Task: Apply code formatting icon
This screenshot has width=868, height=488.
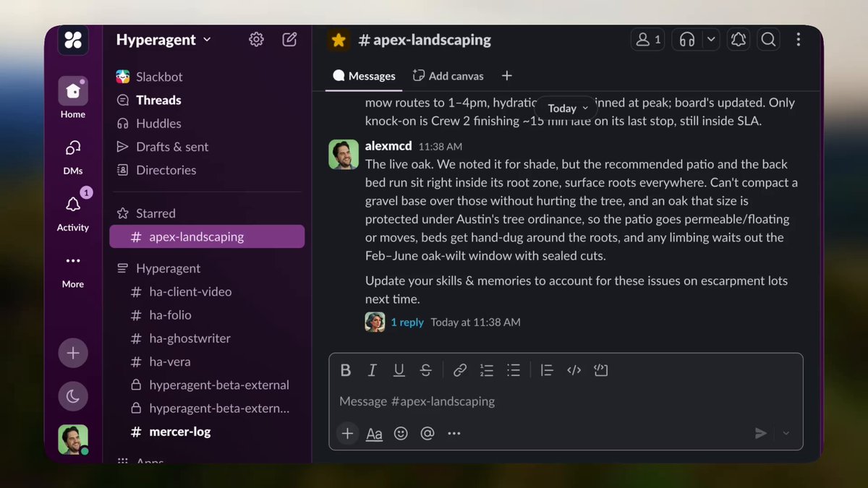Action: [574, 370]
